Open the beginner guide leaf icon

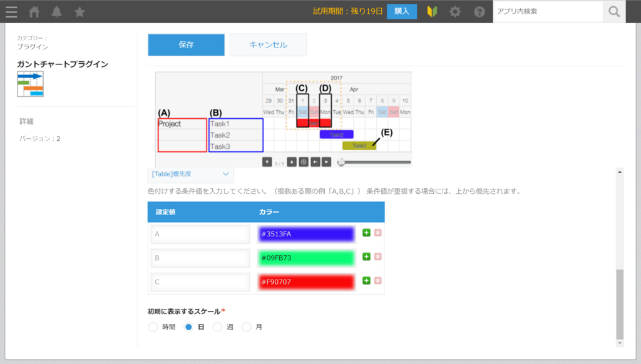pyautogui.click(x=432, y=11)
